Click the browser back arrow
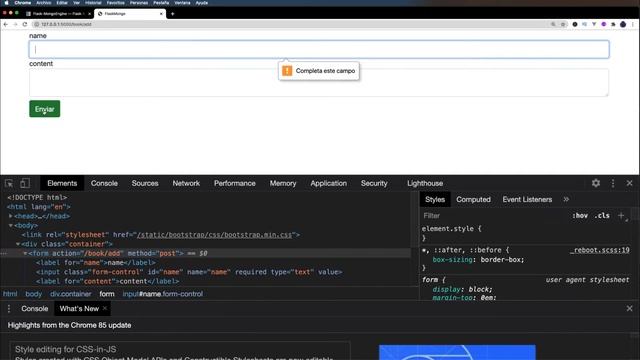This screenshot has width=640, height=360. 6,24
